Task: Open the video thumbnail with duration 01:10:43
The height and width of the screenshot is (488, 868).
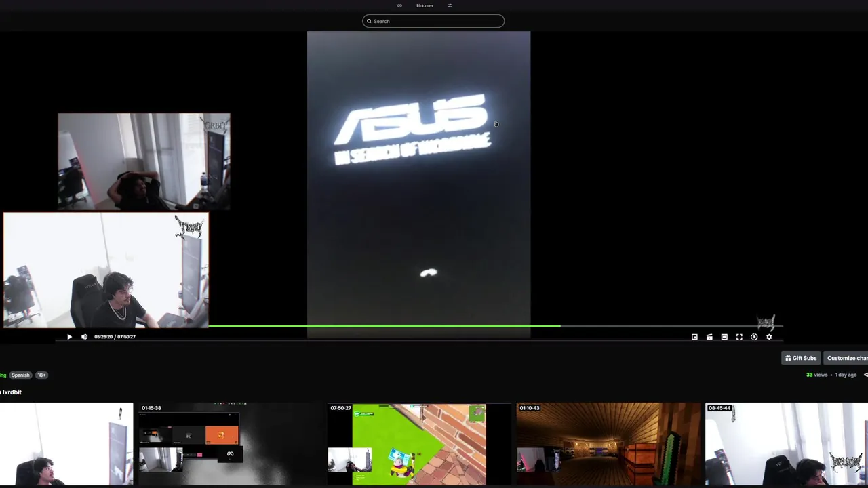Action: pyautogui.click(x=608, y=444)
